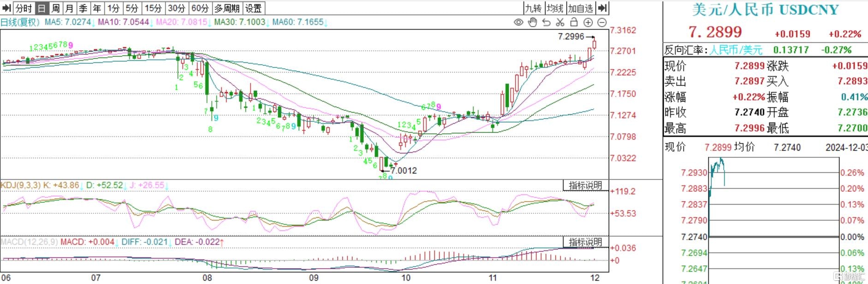Open the 设置 settings menu
The height and width of the screenshot is (284, 868).
(x=253, y=8)
